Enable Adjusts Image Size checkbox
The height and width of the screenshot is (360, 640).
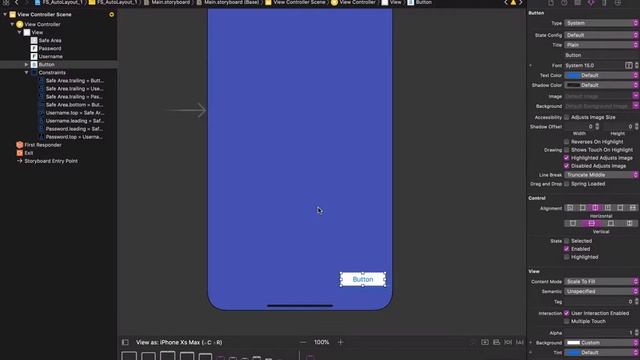pos(567,117)
